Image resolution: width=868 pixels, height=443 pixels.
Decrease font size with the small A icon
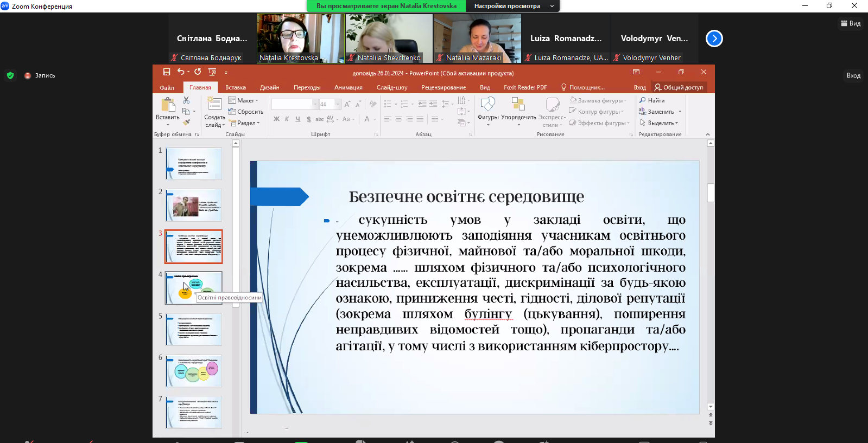click(358, 104)
